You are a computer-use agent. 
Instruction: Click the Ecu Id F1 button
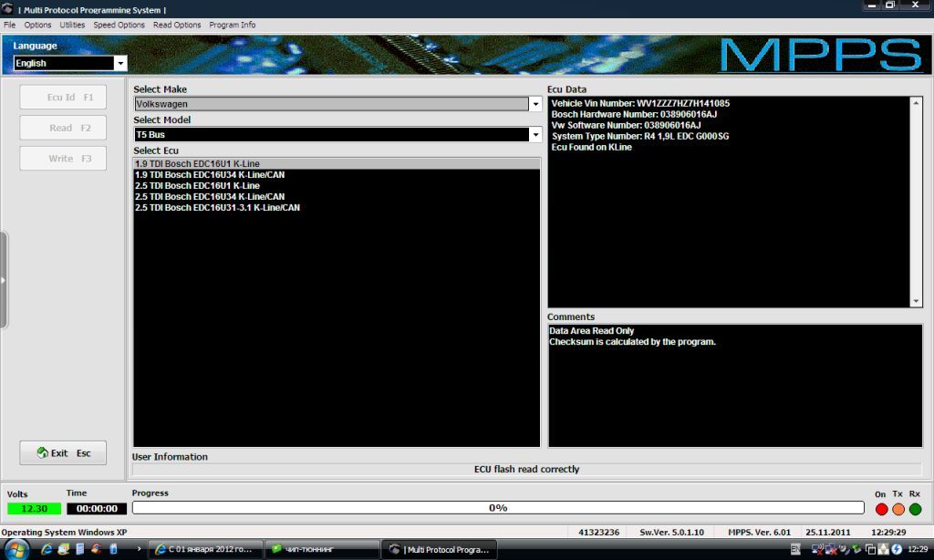coord(63,97)
